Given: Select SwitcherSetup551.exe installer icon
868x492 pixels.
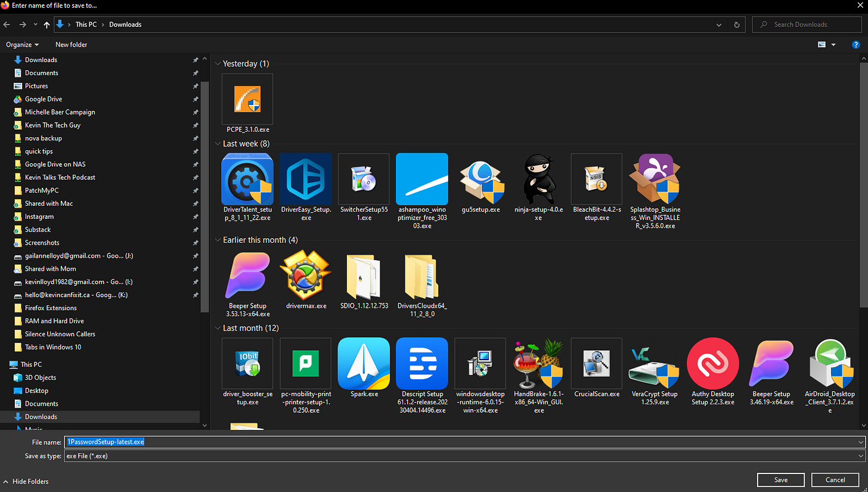Looking at the screenshot, I should [364, 179].
